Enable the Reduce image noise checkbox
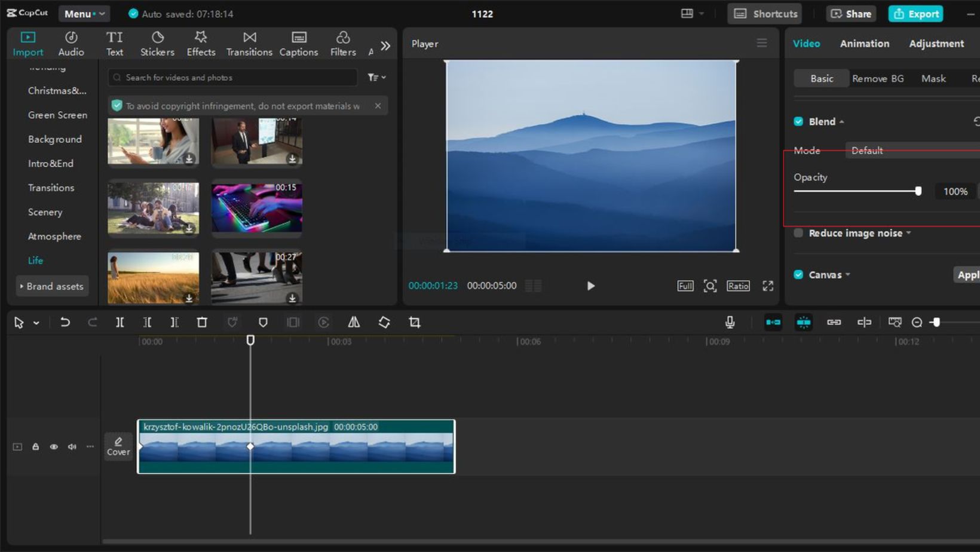980x552 pixels. tap(798, 233)
